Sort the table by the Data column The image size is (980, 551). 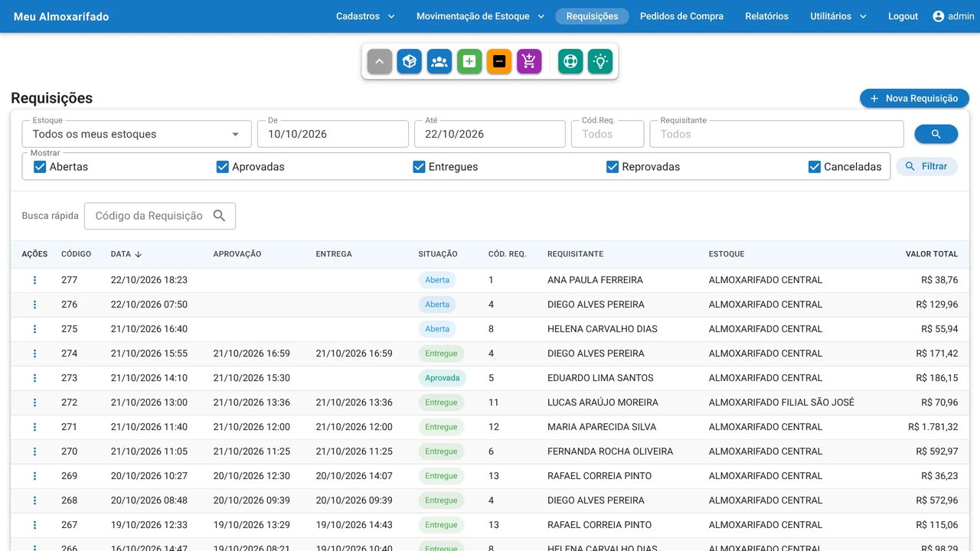coord(126,254)
